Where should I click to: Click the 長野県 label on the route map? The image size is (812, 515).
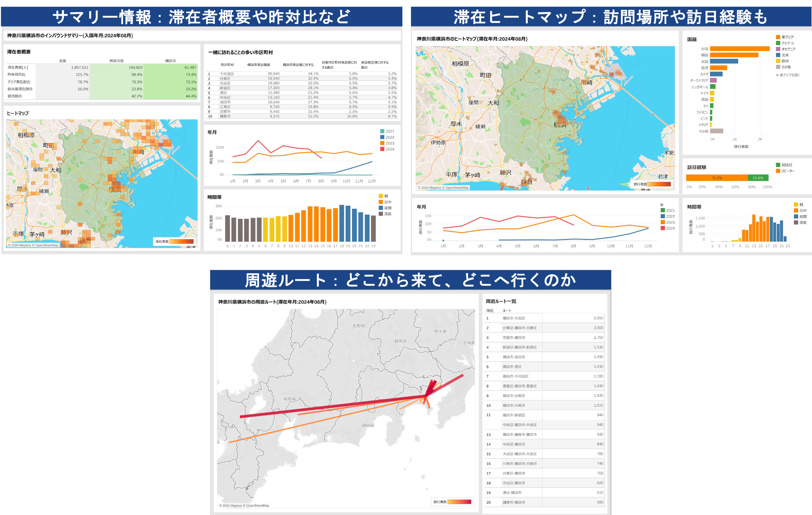[359, 326]
